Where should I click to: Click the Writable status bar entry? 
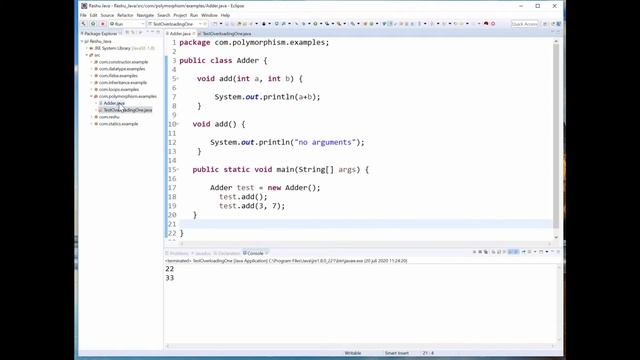[353, 353]
